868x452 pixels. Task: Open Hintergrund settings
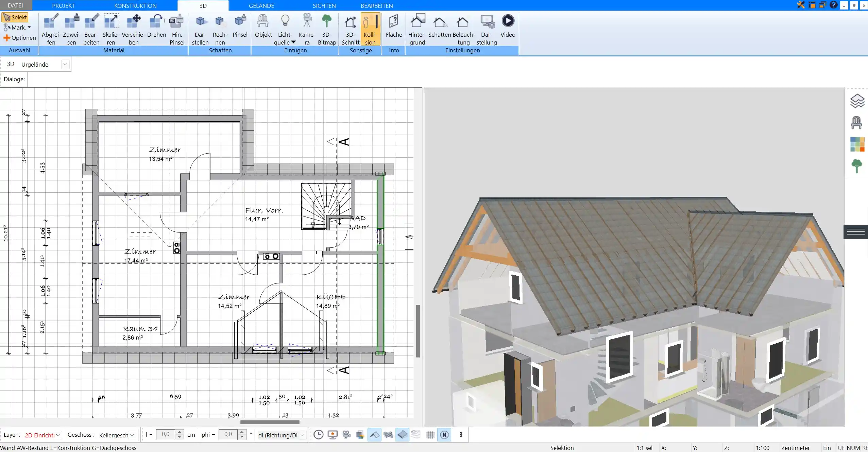tap(417, 29)
